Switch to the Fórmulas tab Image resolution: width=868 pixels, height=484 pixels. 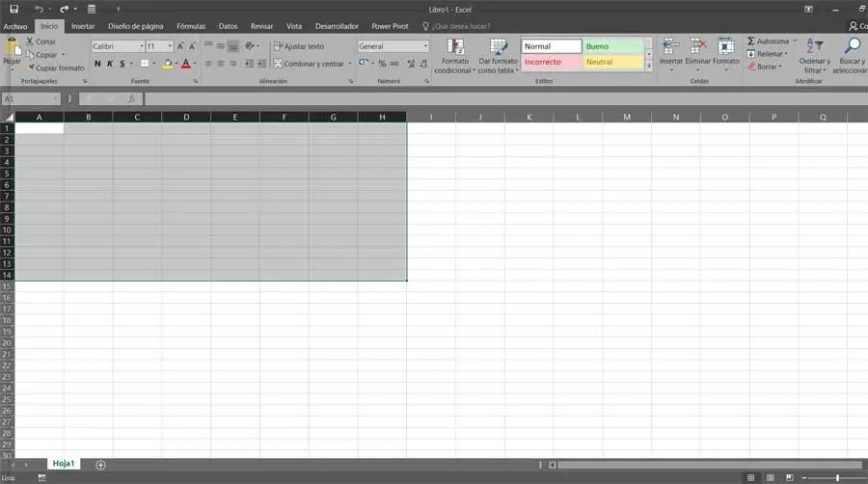(191, 26)
